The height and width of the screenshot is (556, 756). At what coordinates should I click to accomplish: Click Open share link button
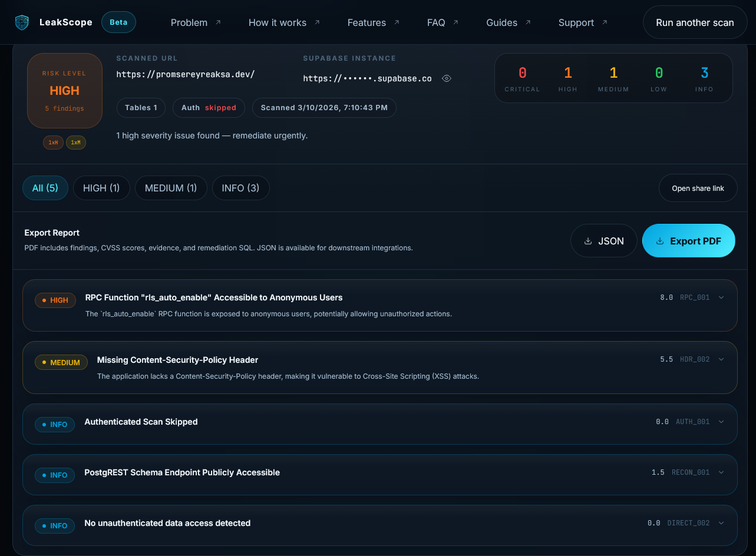pos(698,188)
